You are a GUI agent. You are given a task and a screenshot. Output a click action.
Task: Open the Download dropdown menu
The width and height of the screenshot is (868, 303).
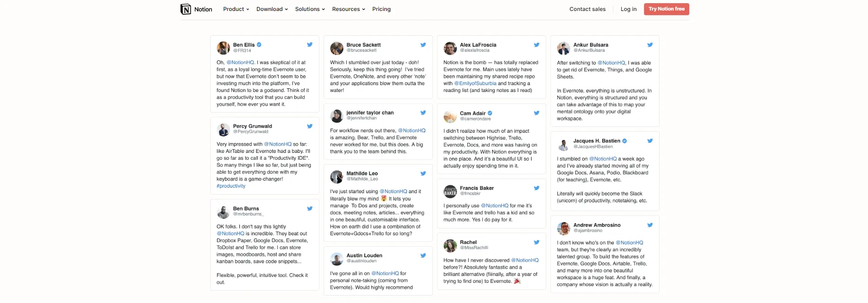point(272,9)
